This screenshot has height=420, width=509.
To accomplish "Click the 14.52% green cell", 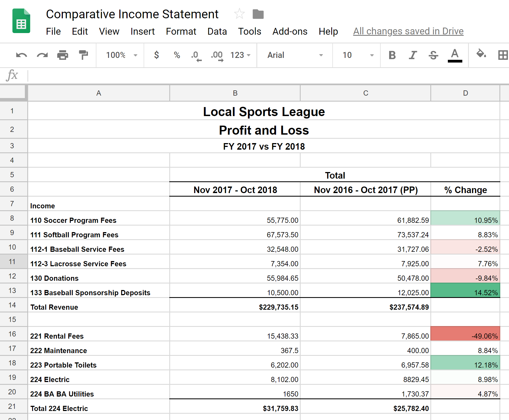I will (465, 291).
